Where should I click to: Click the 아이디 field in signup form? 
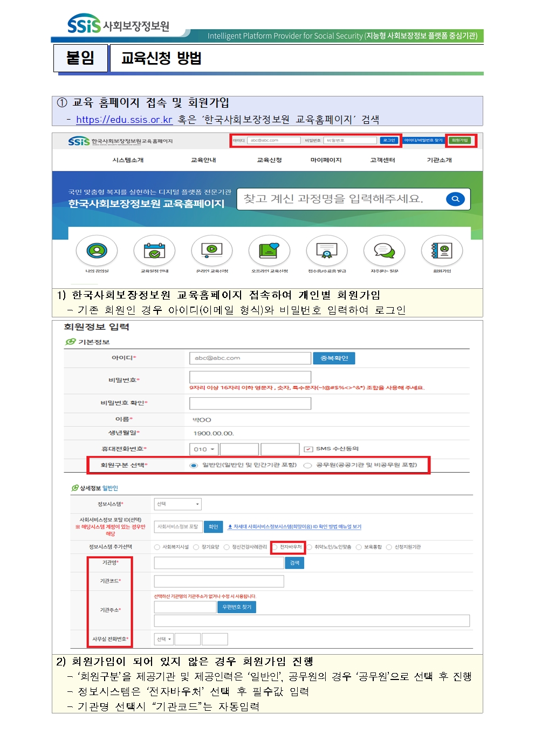click(x=250, y=358)
